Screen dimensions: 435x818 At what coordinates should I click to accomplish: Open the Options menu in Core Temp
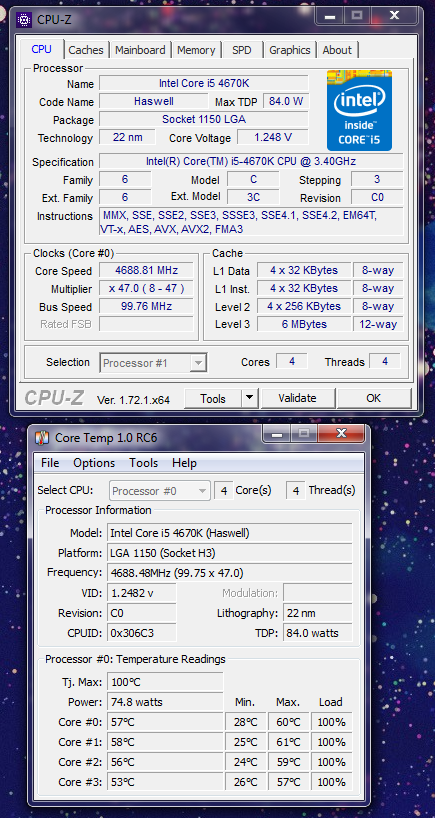coord(94,463)
